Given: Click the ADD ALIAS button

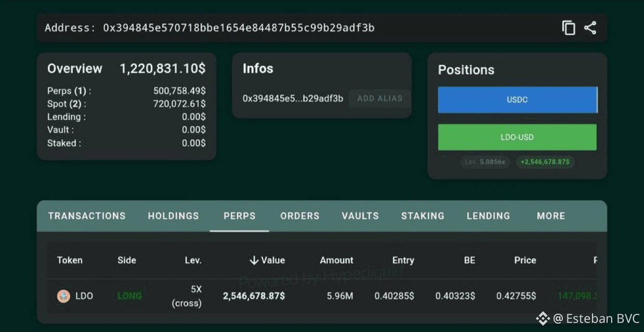Looking at the screenshot, I should click(380, 98).
